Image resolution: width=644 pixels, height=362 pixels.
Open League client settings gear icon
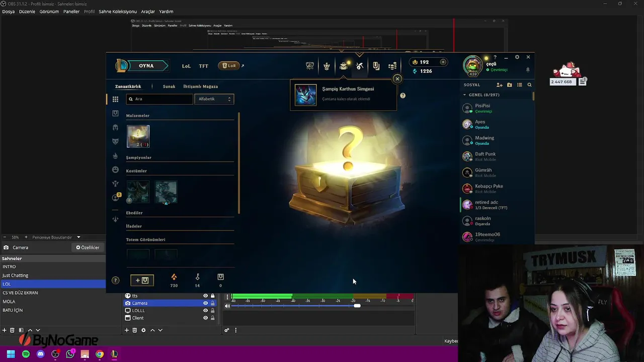pos(517,57)
